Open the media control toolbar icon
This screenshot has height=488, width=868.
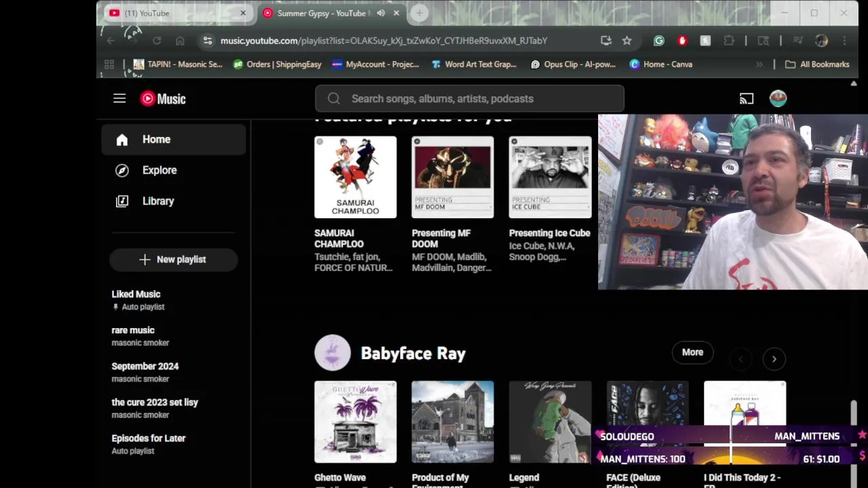(798, 41)
